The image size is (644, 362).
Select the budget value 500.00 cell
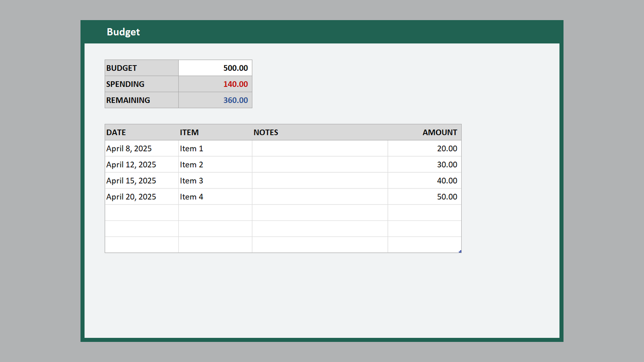coord(215,68)
